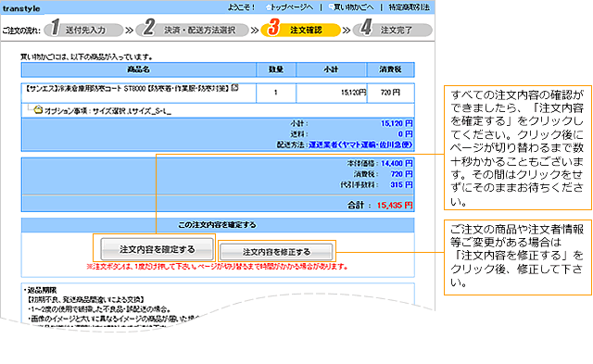The image size is (593, 364).
Task: Open the 特定商取引法 link
Action: (x=409, y=7)
